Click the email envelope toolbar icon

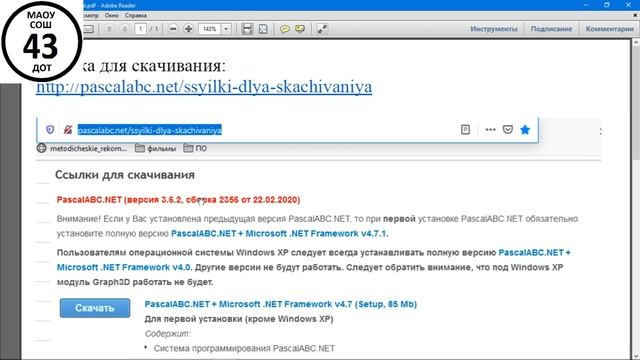(89, 29)
